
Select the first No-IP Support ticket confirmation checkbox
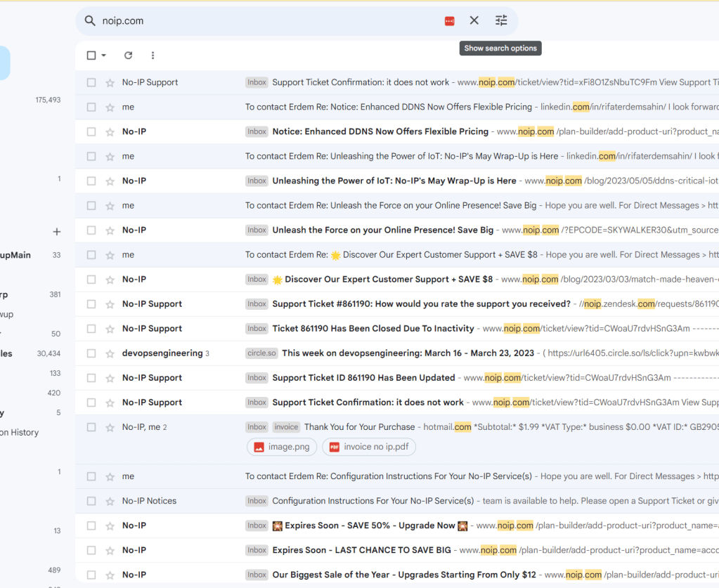point(91,82)
